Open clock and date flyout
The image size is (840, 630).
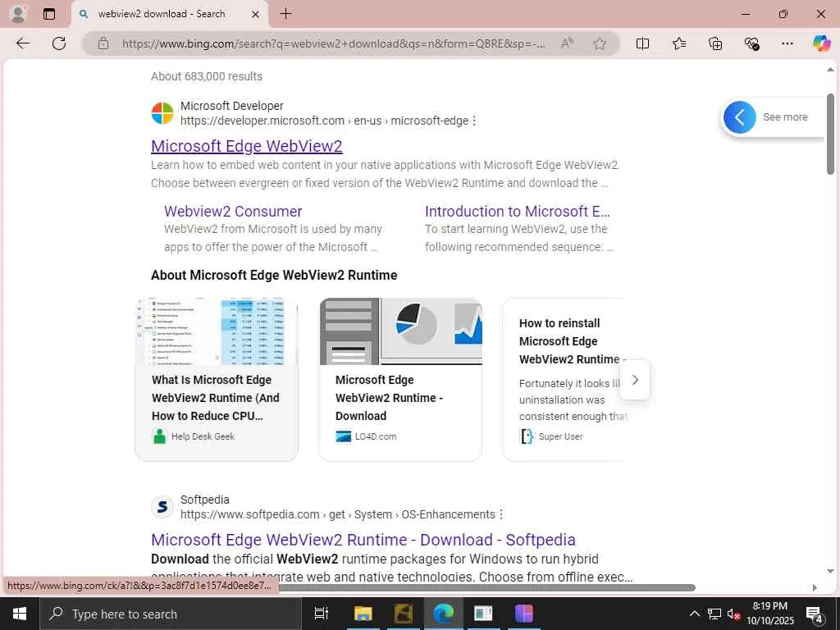click(x=769, y=614)
